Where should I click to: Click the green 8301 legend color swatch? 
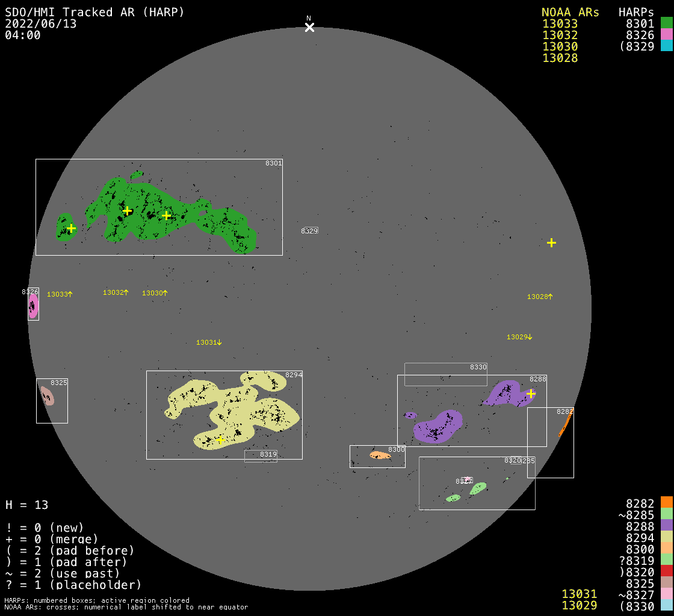pyautogui.click(x=666, y=23)
